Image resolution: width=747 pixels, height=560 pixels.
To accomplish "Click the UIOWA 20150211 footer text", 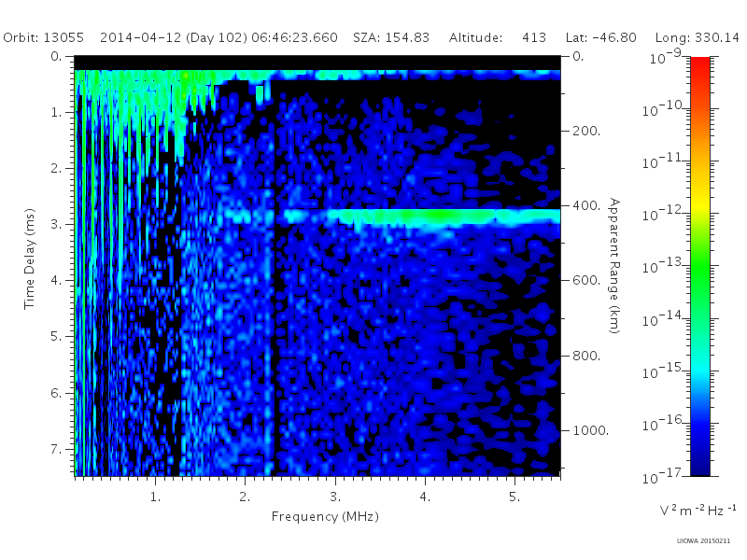I will point(703,541).
